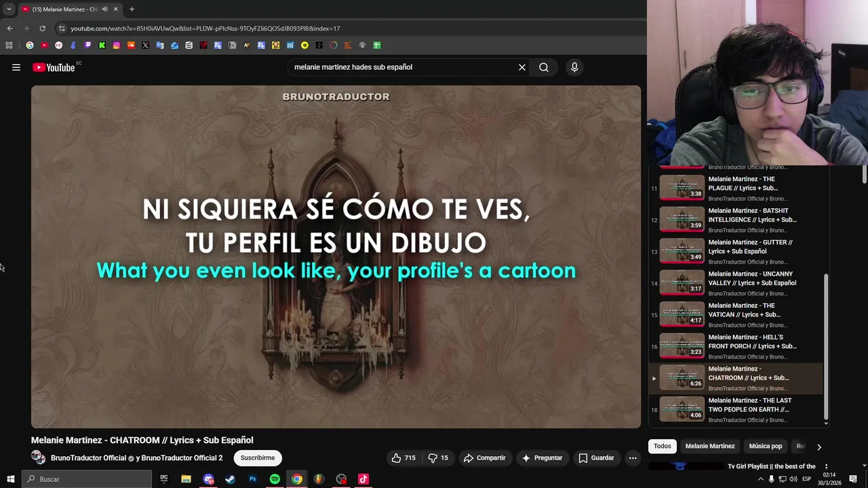
Task: Open Photoshop from taskbar
Action: point(252,479)
